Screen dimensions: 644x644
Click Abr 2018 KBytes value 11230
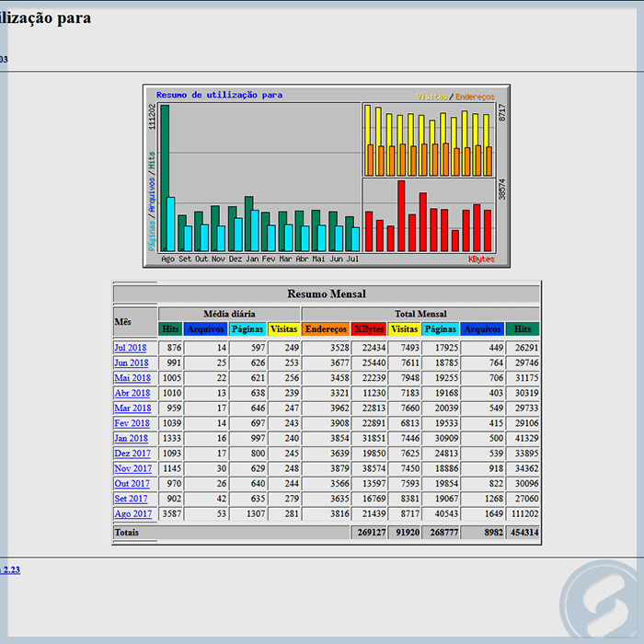pyautogui.click(x=374, y=393)
